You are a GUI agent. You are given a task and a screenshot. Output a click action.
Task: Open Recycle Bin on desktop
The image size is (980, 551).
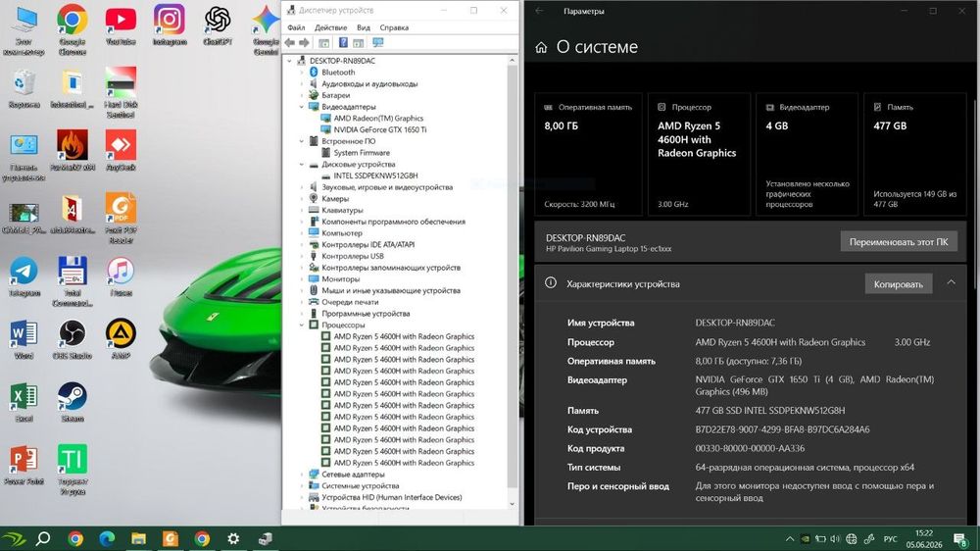point(24,87)
